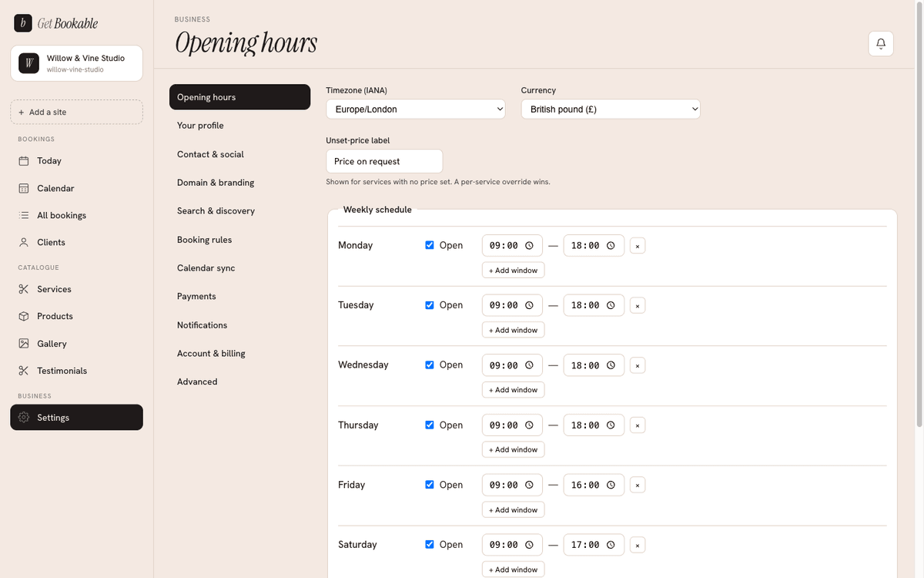Open clock picker for Thursday opening time
Image resolution: width=924 pixels, height=578 pixels.
529,425
